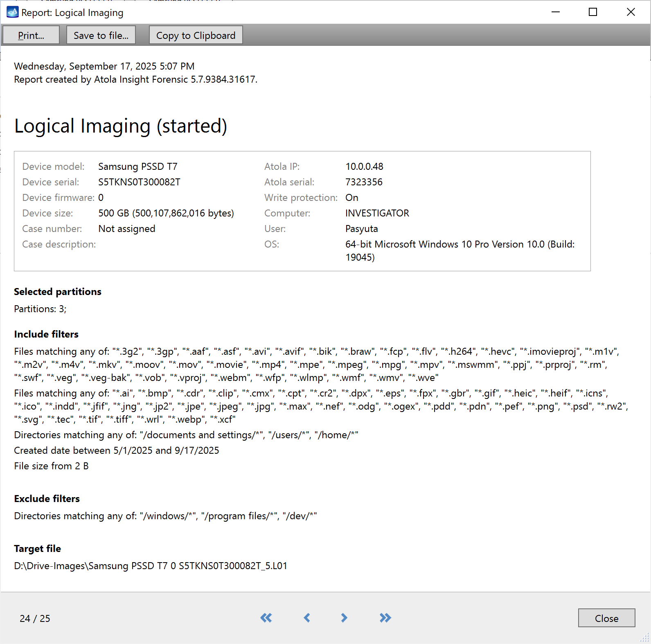Click the resize grip at window corner
The height and width of the screenshot is (644, 651).
click(645, 638)
